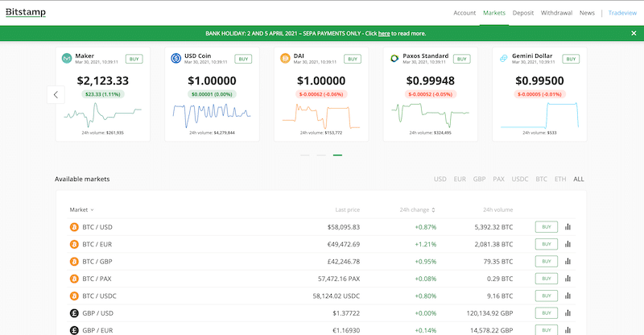Viewport: 644px width, 335px height.
Task: Click BUY for BTC / USD
Action: pyautogui.click(x=547, y=227)
